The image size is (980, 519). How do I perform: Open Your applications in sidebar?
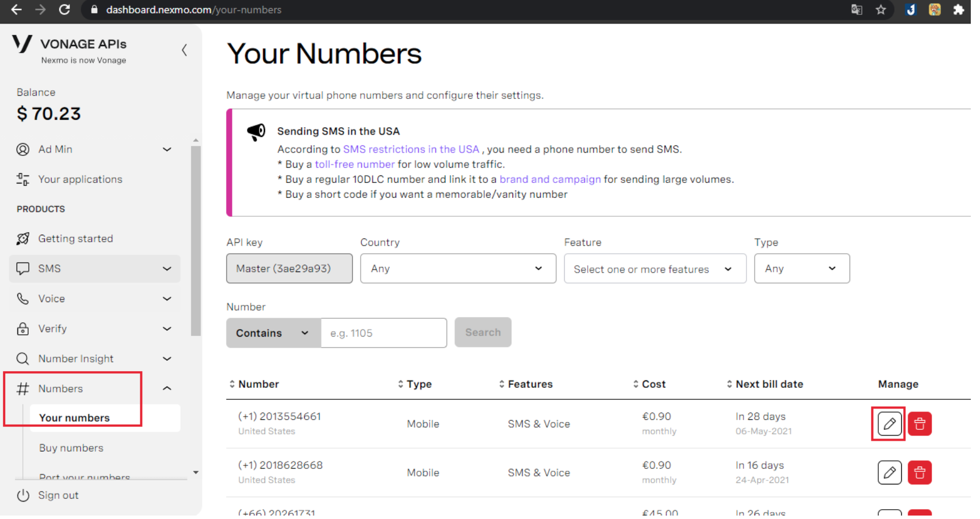tap(80, 180)
